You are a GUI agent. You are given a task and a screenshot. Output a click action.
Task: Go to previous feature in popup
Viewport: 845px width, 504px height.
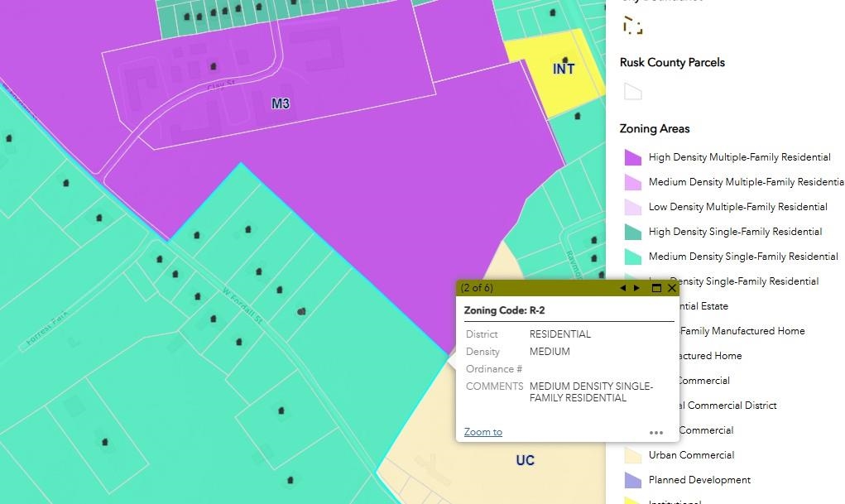pyautogui.click(x=623, y=288)
